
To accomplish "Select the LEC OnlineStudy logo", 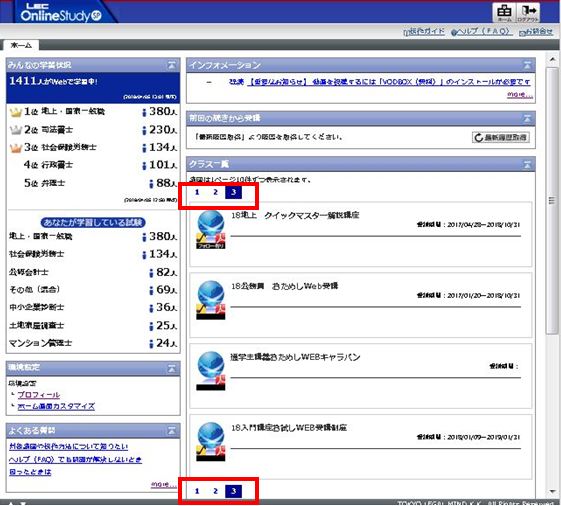I will 60,13.
